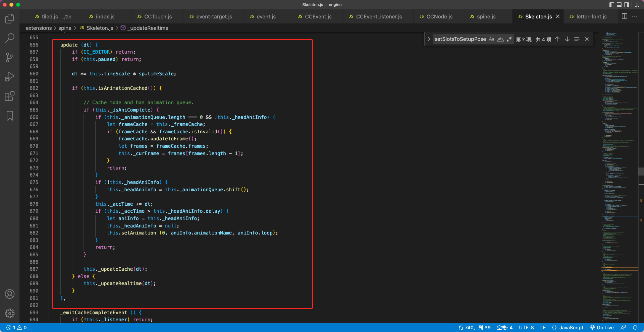Viewport: 644px width, 332px height.
Task: Open the Bookmarks view in activity bar
Action: click(x=10, y=116)
